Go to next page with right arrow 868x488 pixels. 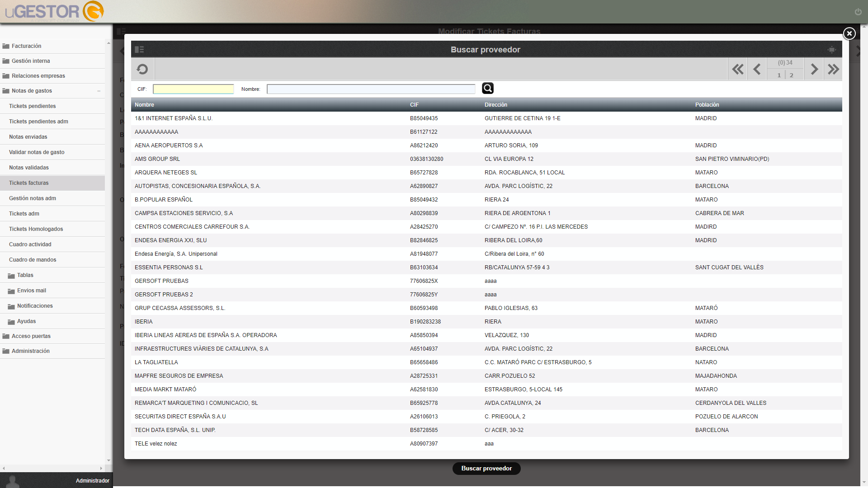[814, 69]
